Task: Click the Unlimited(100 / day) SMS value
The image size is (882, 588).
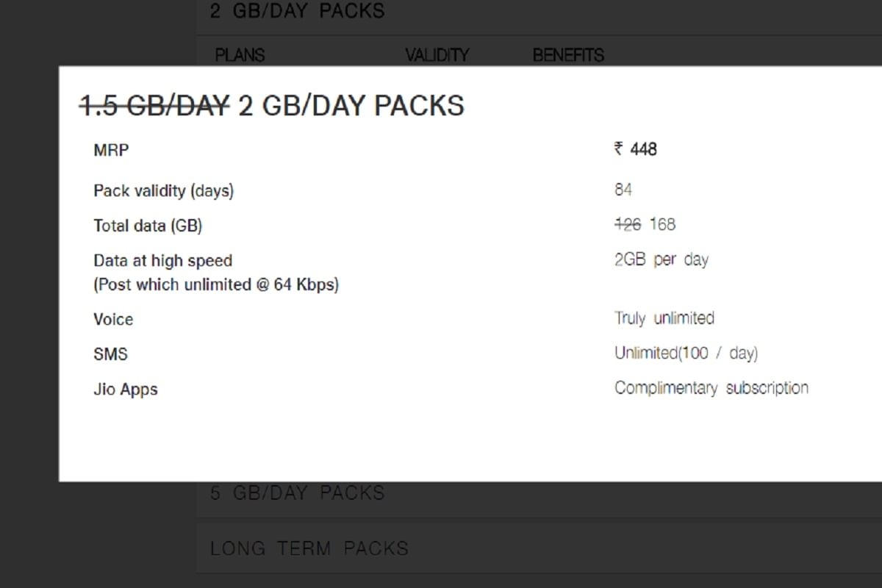Action: [686, 353]
